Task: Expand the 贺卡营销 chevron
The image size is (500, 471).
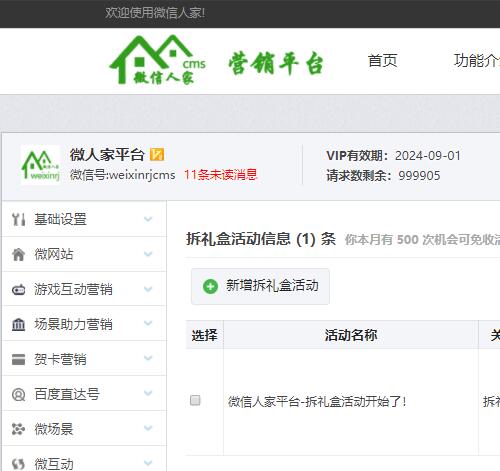Action: coord(148,358)
